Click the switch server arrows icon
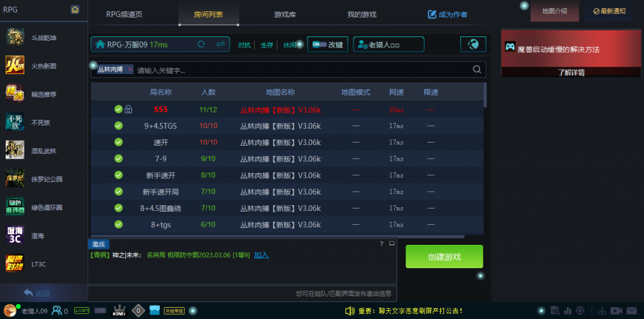Viewport: 644px width, 319px height. click(x=220, y=44)
